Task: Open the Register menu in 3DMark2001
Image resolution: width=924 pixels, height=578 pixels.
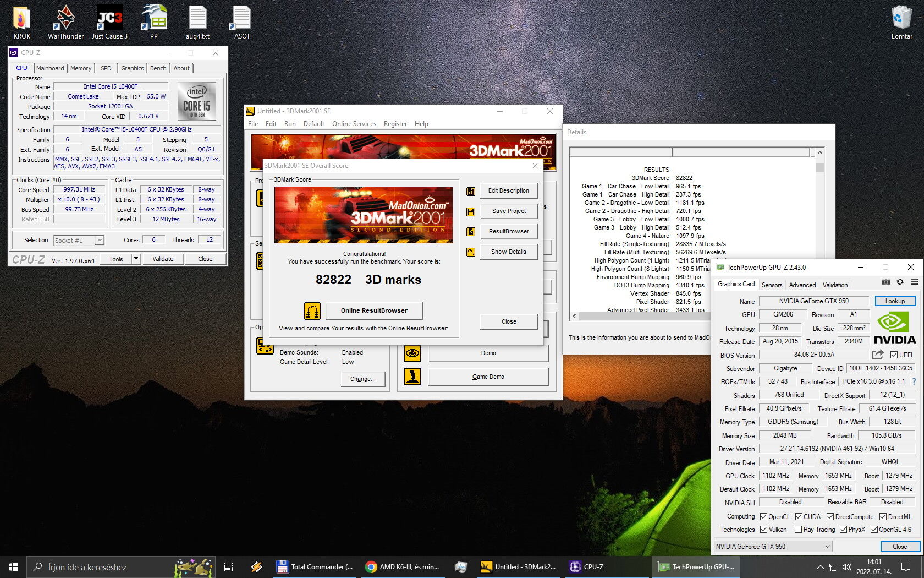Action: tap(395, 124)
